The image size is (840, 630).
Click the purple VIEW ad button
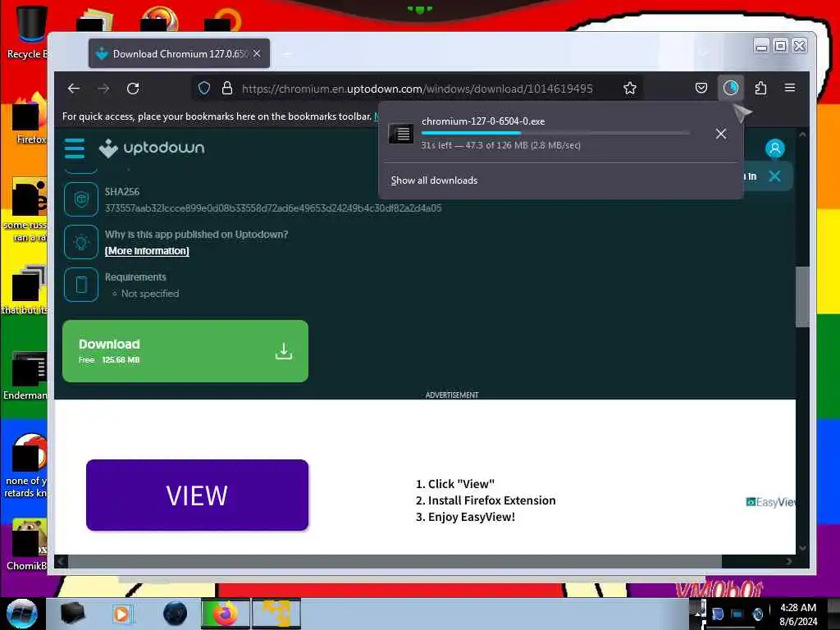[197, 495]
